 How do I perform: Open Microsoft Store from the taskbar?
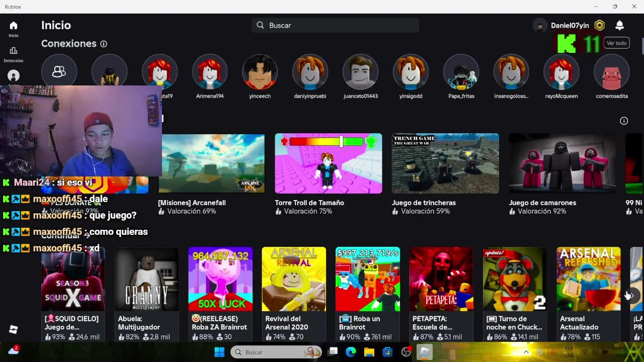387,352
